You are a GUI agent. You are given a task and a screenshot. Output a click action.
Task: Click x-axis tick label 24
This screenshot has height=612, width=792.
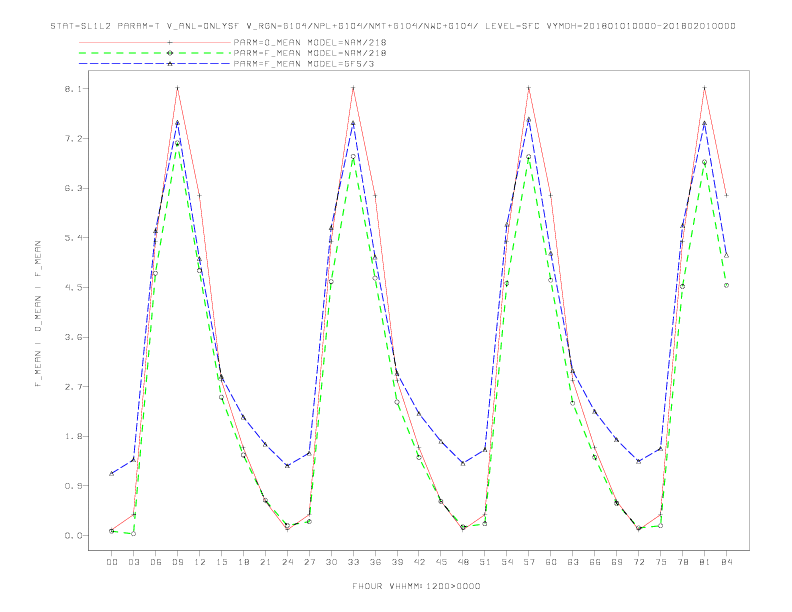(287, 562)
